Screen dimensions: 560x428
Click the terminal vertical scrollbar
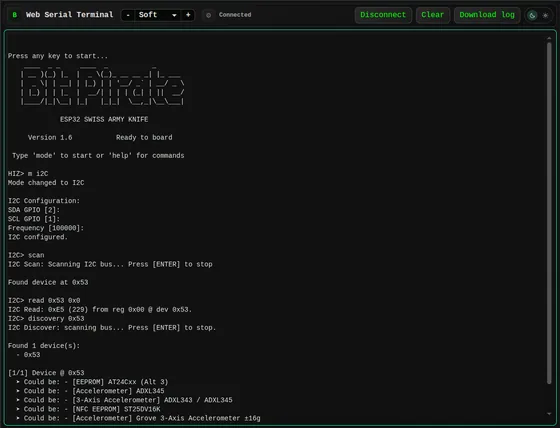click(549, 213)
